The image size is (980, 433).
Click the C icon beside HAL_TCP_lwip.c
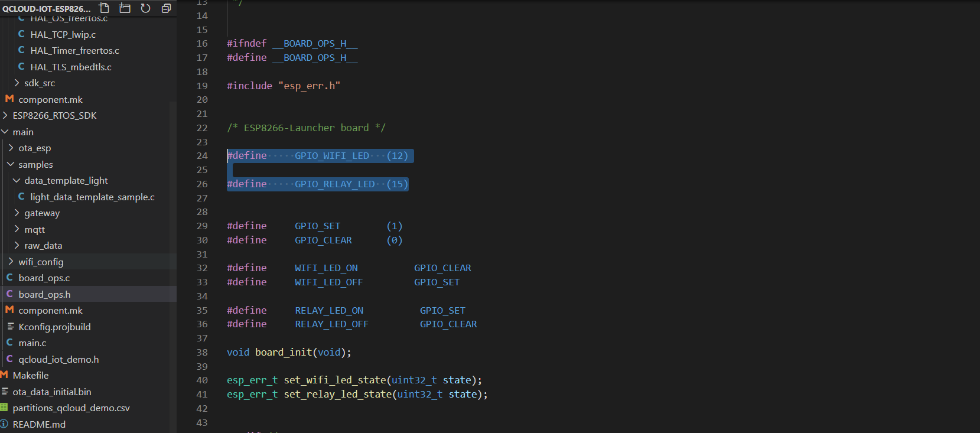(x=21, y=34)
